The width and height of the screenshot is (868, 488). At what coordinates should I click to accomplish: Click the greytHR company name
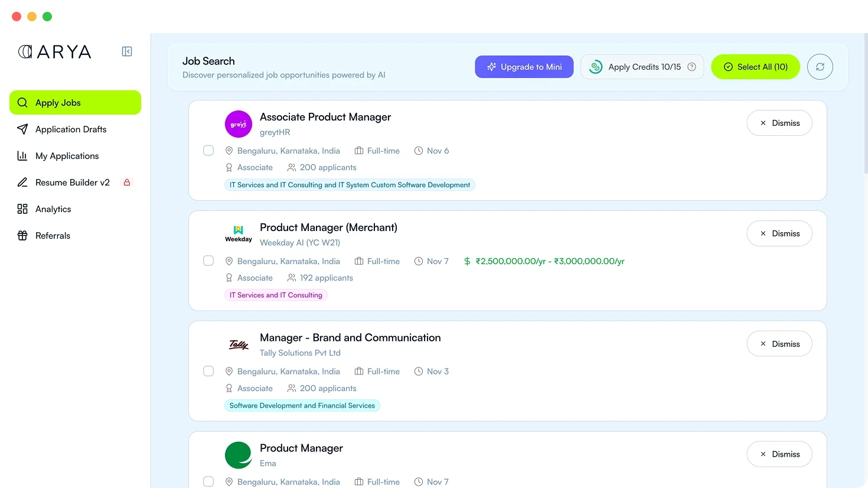[275, 132]
